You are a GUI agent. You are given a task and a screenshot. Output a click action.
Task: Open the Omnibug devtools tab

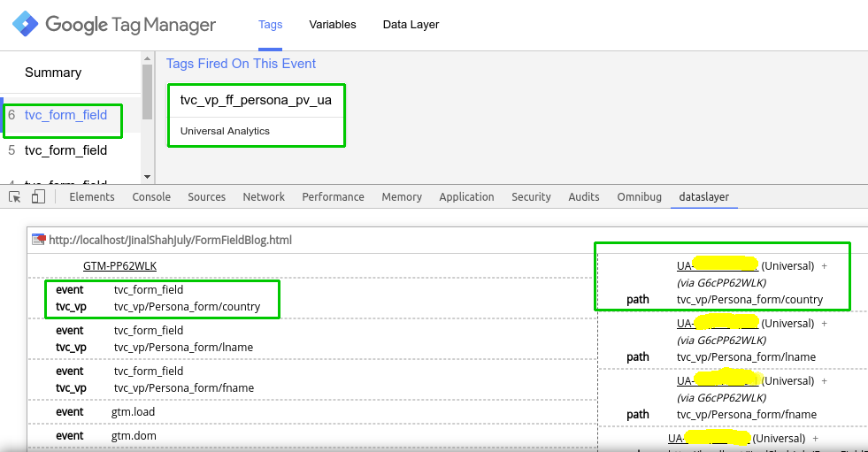click(640, 197)
